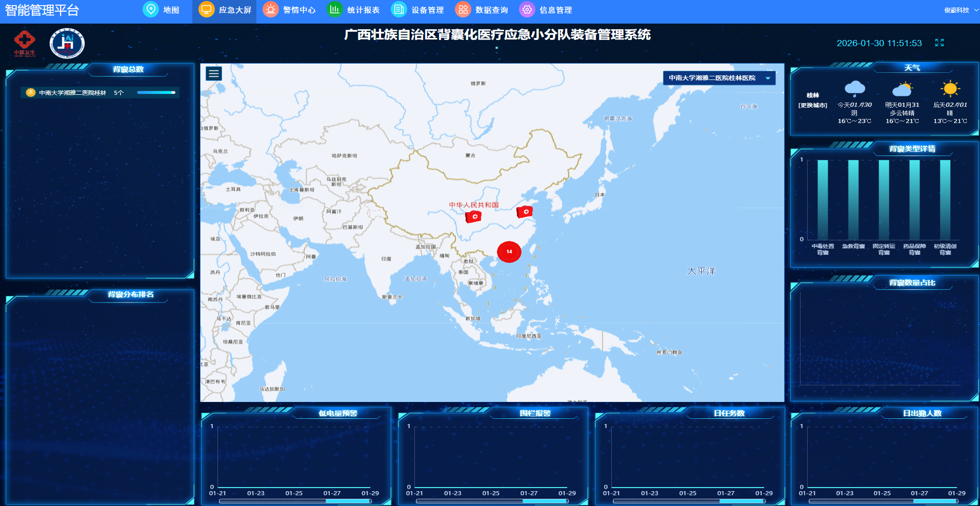Click the red cluster marker labeled 14
The width and height of the screenshot is (980, 506).
coord(509,252)
